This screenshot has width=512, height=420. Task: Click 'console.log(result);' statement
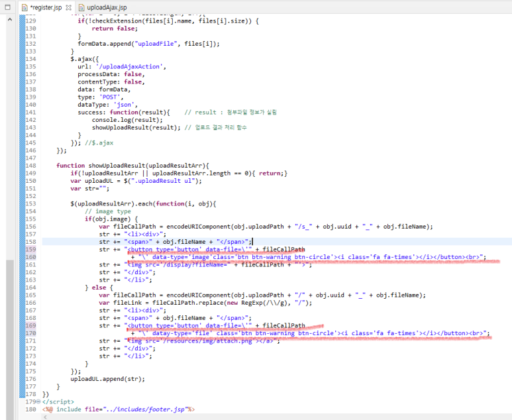[x=127, y=120]
